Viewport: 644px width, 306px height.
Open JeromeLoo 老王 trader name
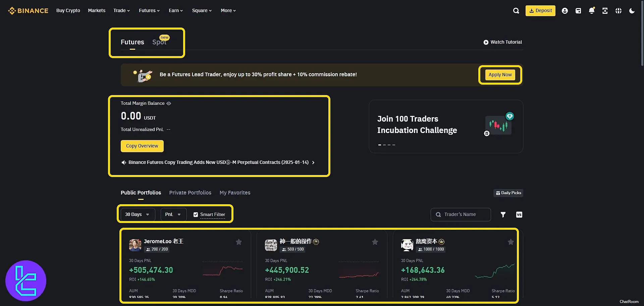(x=164, y=242)
